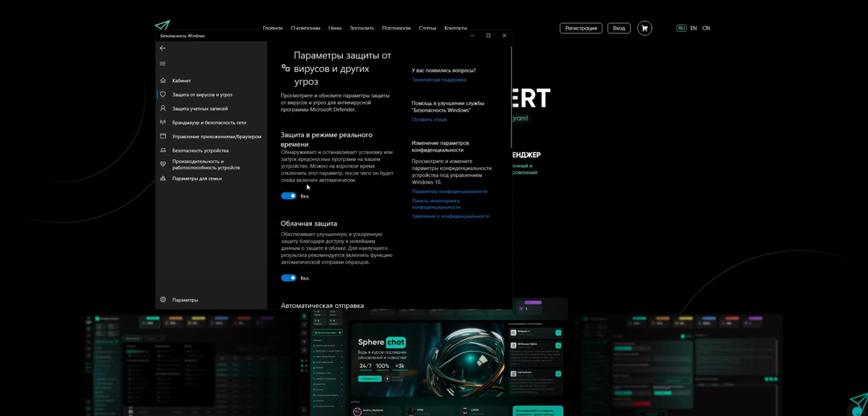Open the Главная item in the website nav
Viewport: 868px width, 416px height.
click(x=273, y=28)
